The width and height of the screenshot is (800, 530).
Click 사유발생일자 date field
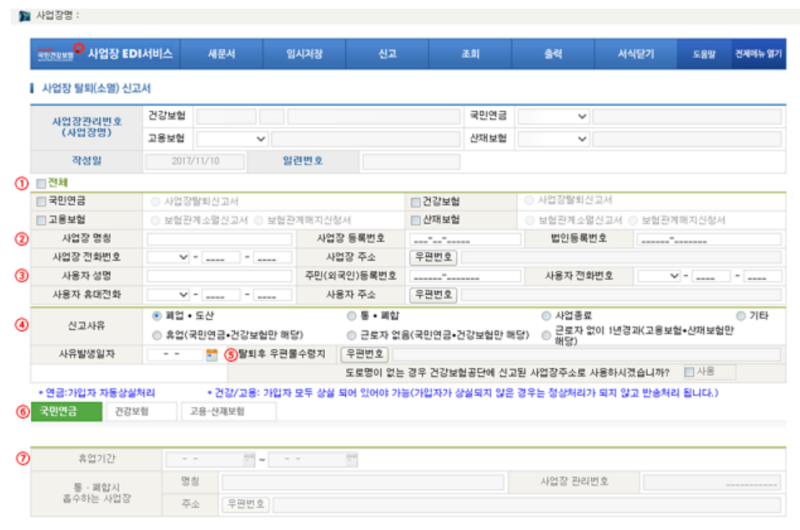(174, 355)
